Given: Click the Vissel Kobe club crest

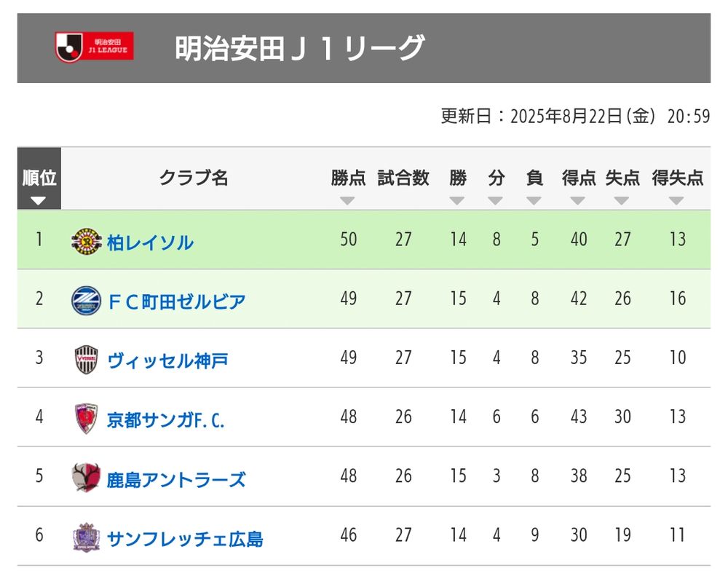Looking at the screenshot, I should tap(86, 360).
